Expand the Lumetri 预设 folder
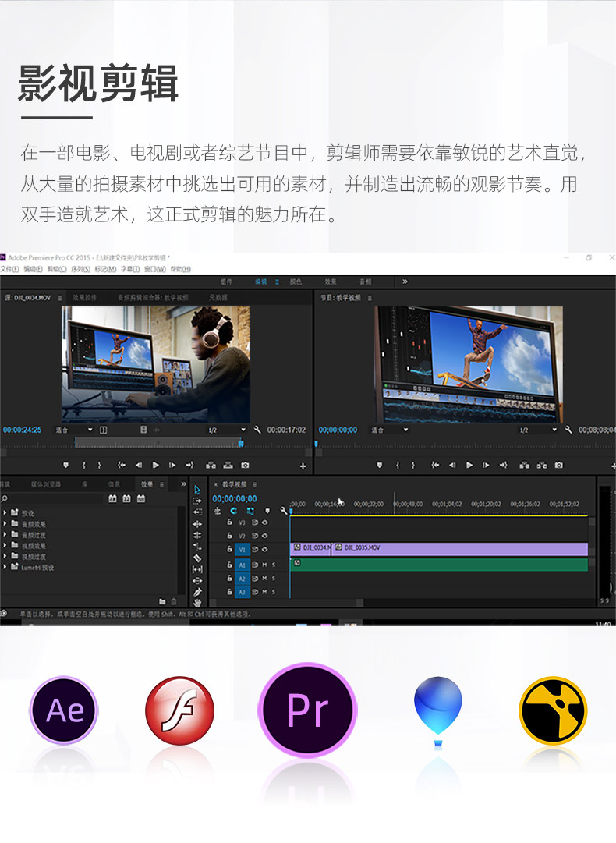 pos(5,567)
